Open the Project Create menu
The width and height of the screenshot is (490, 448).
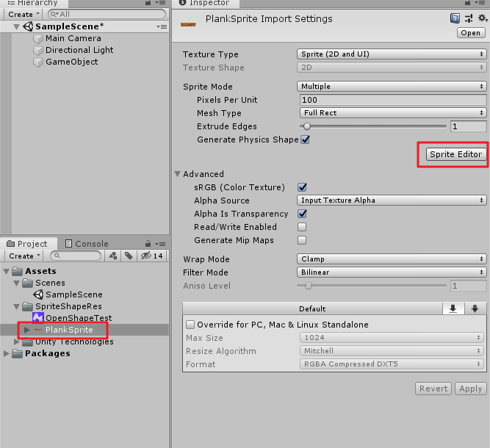tap(24, 256)
